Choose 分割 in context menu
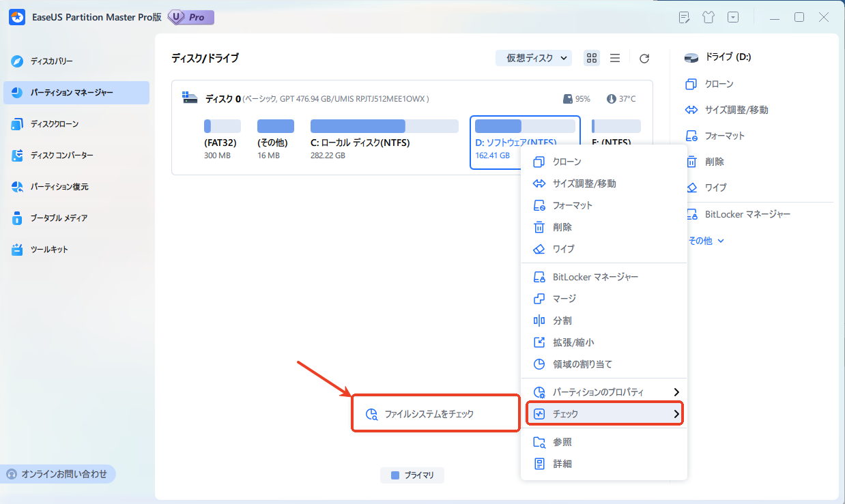This screenshot has width=845, height=504. tap(604, 321)
